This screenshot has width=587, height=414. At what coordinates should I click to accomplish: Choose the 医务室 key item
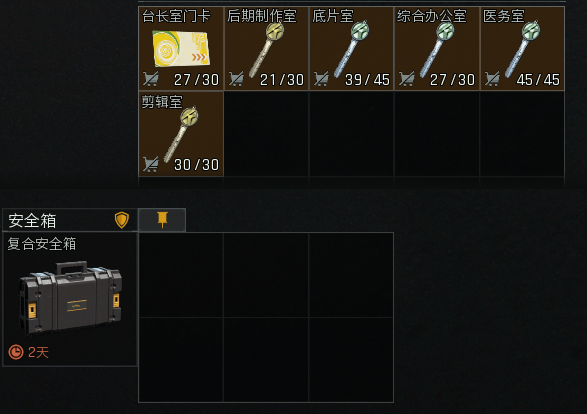coord(522,49)
